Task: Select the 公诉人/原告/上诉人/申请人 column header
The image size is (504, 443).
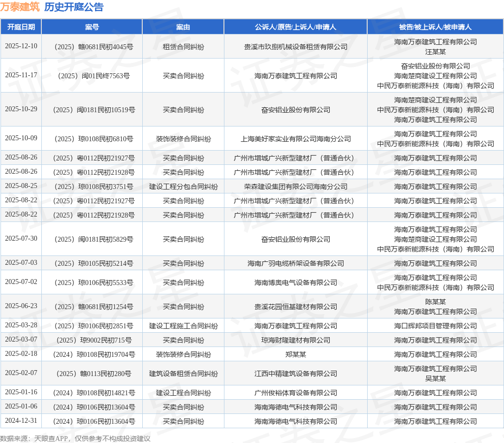Action: (295, 27)
